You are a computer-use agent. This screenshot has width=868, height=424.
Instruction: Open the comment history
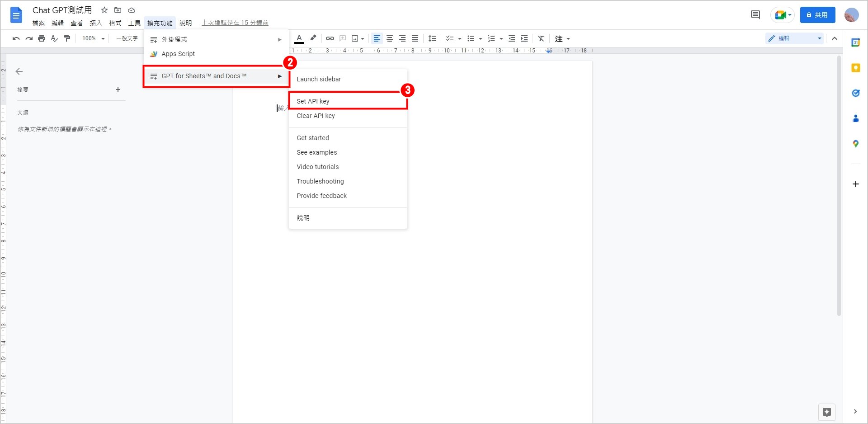click(x=755, y=15)
